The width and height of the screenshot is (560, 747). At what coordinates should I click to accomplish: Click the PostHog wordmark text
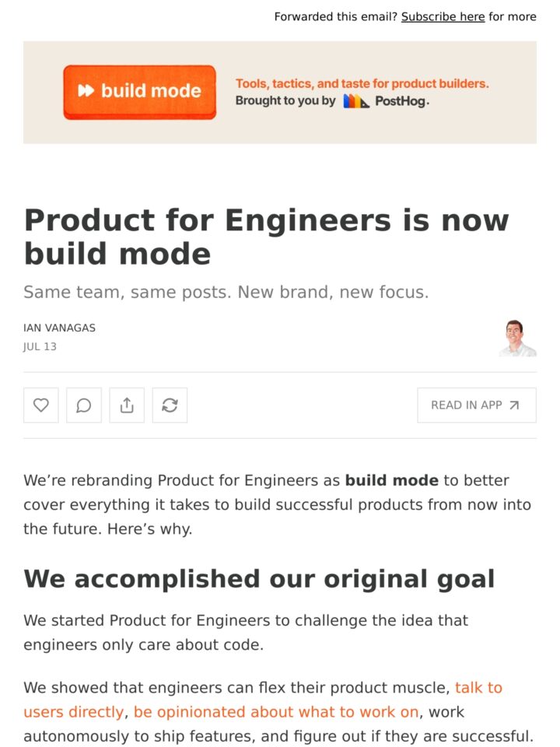pyautogui.click(x=402, y=101)
